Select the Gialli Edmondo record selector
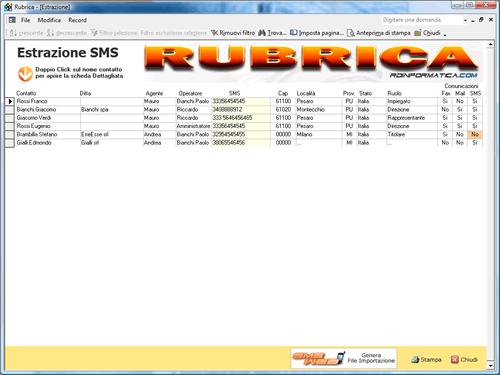Screen dimensions: 500x375 tap(10, 143)
